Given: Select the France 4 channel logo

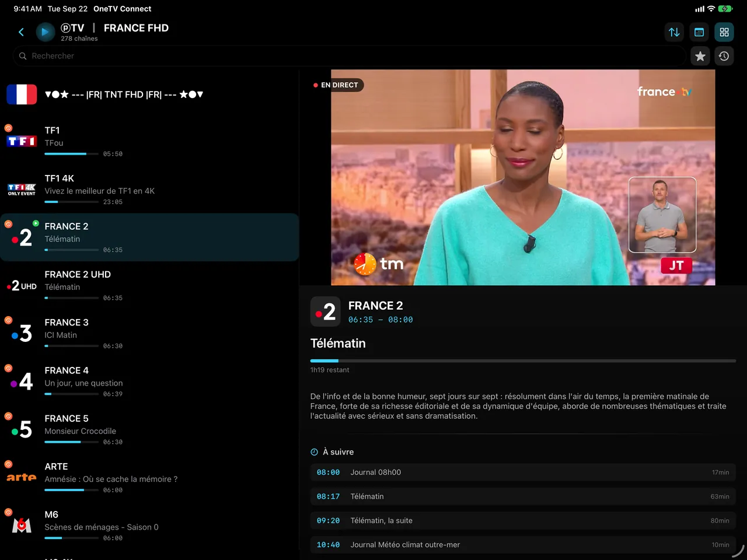Looking at the screenshot, I should (x=22, y=381).
